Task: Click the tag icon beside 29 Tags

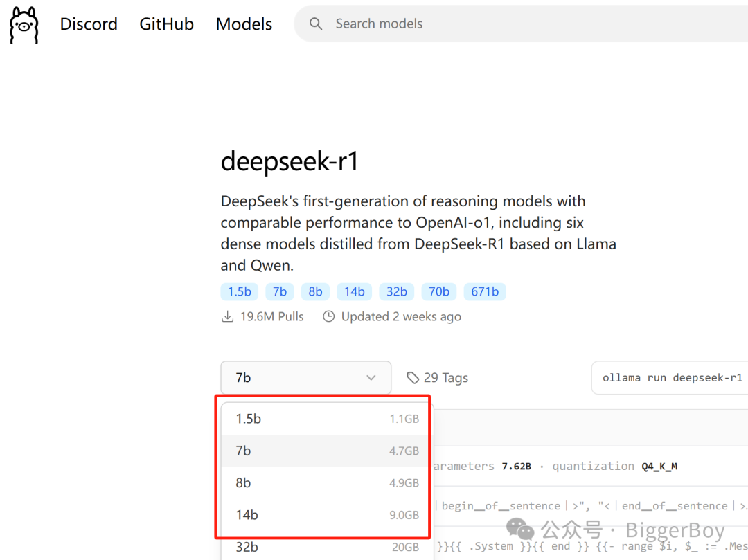Action: (x=413, y=378)
